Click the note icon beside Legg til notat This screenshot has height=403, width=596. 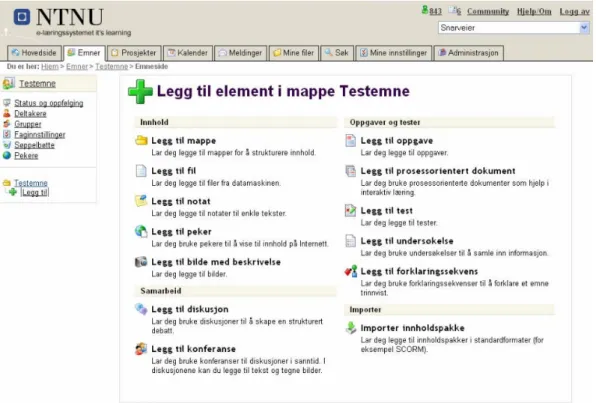(141, 201)
